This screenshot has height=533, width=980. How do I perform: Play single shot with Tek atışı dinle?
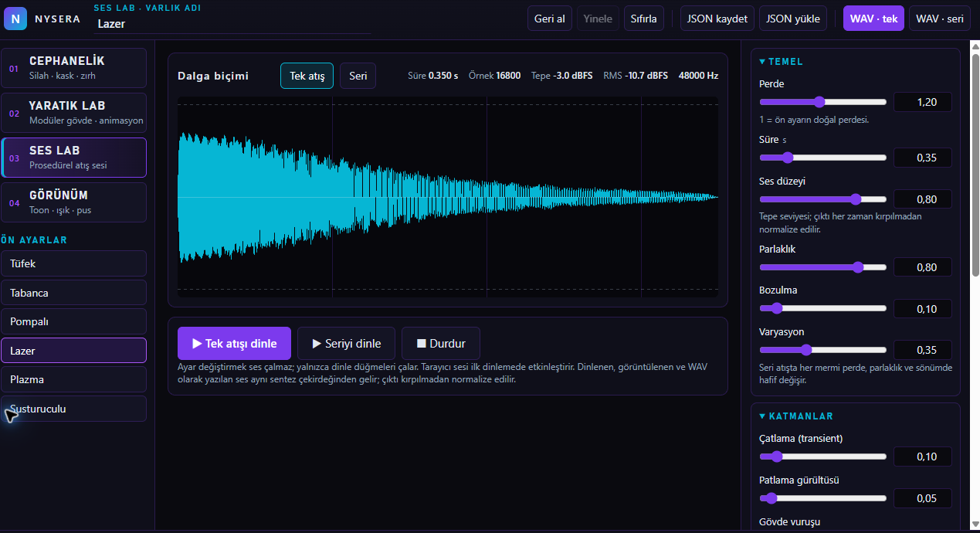[x=234, y=344]
